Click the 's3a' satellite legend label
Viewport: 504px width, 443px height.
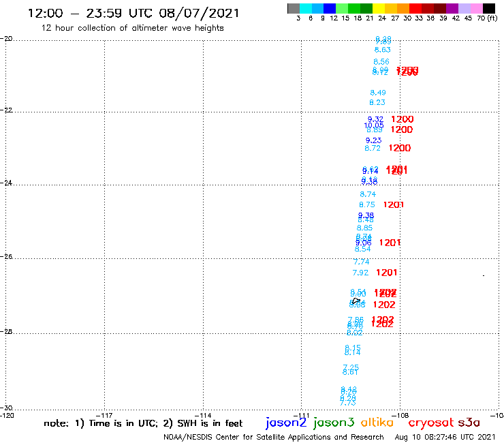point(469,423)
